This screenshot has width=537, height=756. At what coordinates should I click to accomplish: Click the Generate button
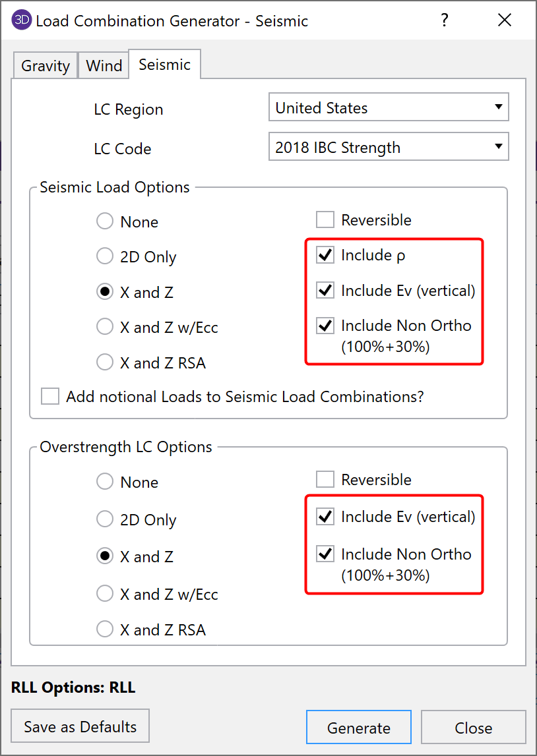pos(358,728)
